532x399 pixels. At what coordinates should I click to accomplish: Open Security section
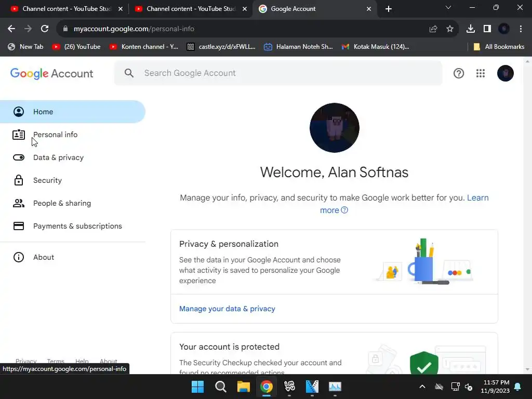[73, 180]
